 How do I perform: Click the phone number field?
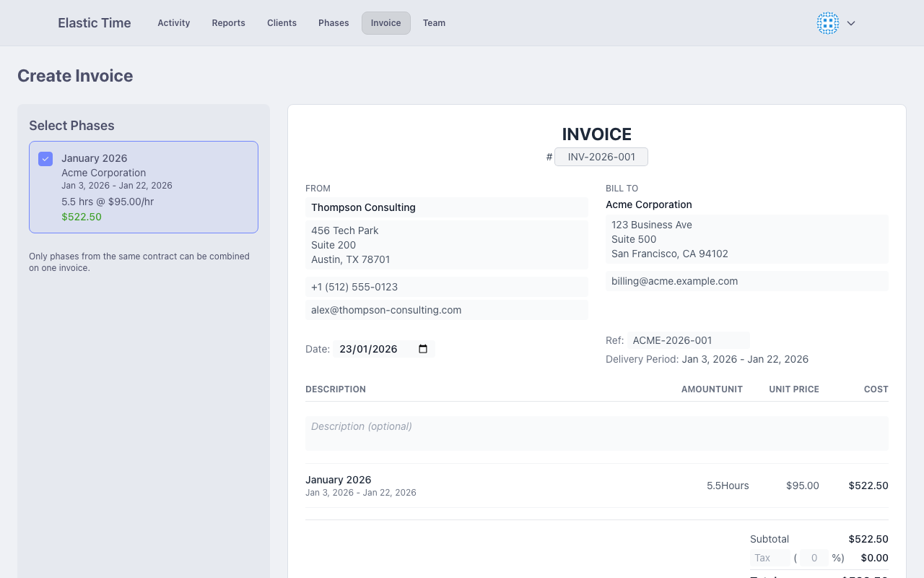[446, 286]
